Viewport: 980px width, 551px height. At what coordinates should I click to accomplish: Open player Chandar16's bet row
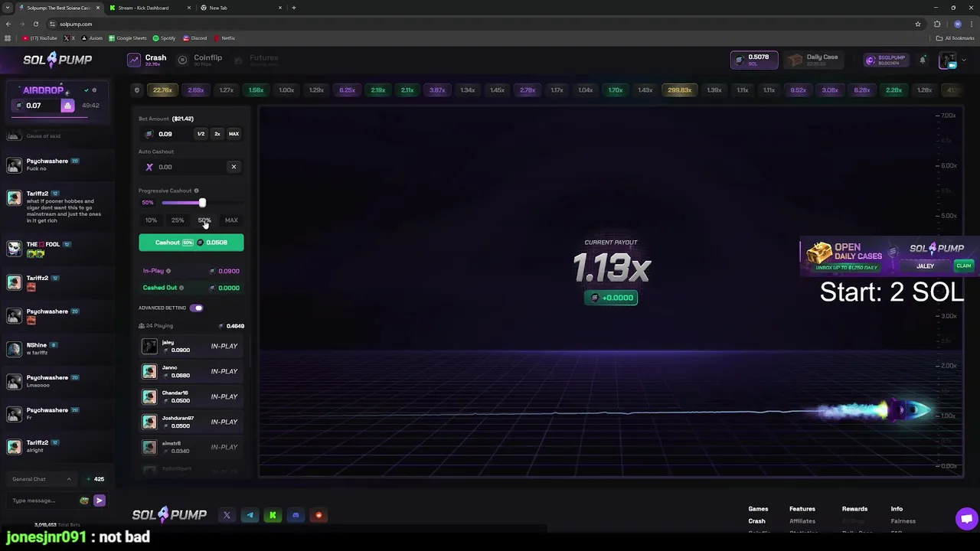click(191, 396)
